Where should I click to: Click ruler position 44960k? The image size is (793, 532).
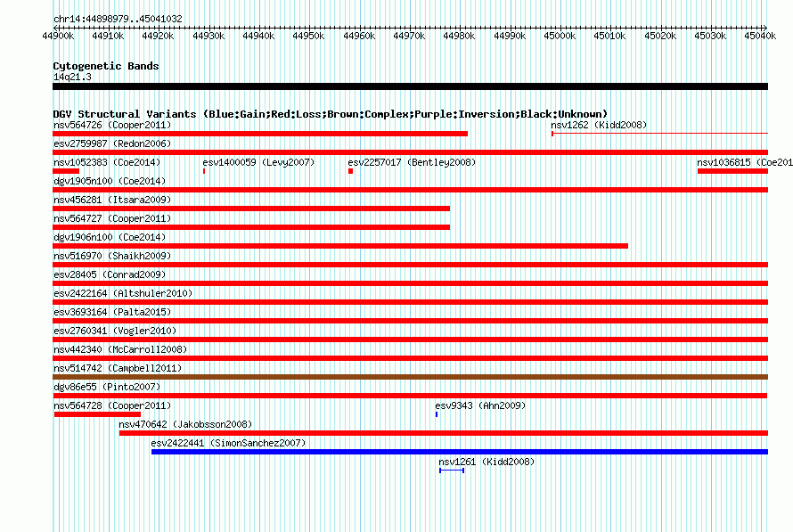(x=360, y=36)
